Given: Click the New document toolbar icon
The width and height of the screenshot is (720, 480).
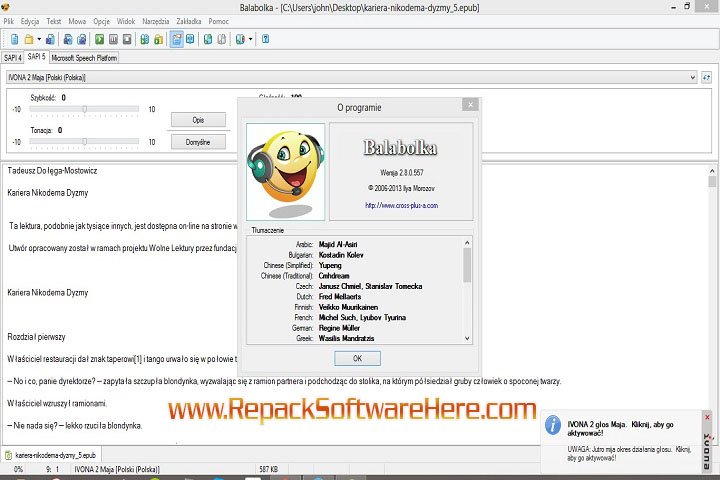Looking at the screenshot, I should (x=15, y=40).
